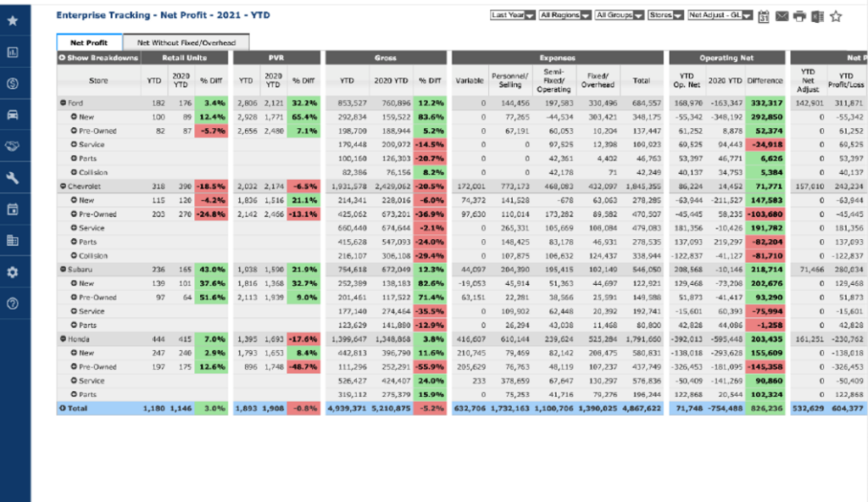Click the -48.7% Honda Pre-Owned PVR cell

click(x=303, y=367)
